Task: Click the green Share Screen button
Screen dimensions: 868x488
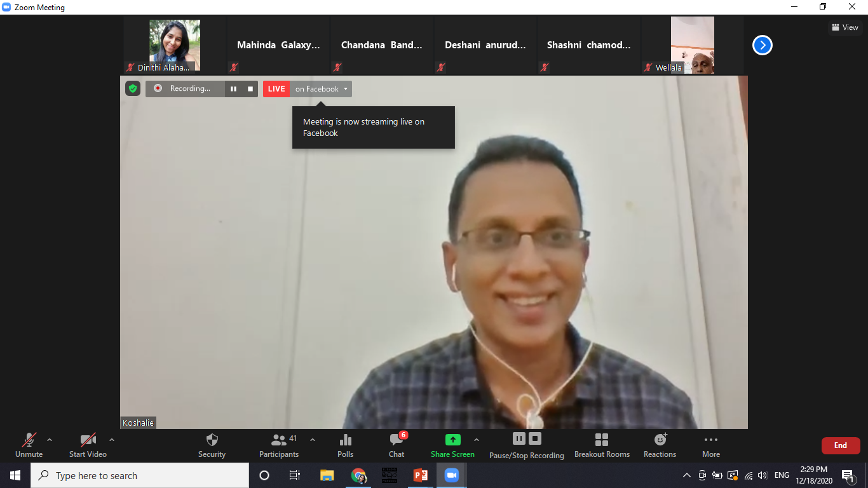Action: [452, 445]
